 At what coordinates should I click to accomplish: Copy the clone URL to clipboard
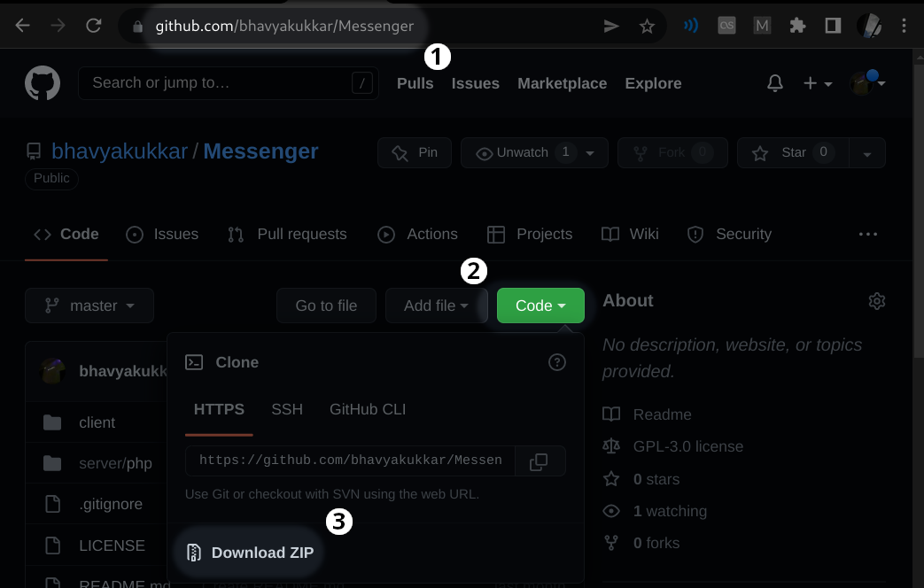[540, 460]
